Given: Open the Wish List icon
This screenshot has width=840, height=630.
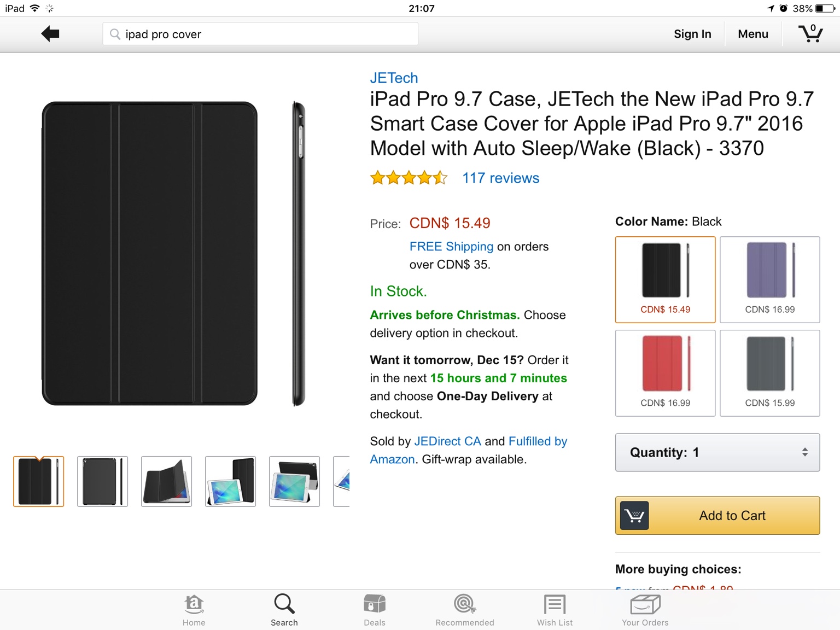Looking at the screenshot, I should [555, 605].
